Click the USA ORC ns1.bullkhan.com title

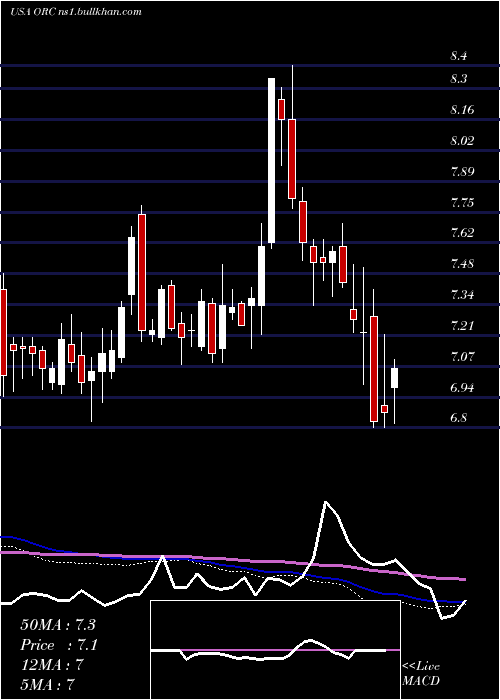[x=75, y=12]
